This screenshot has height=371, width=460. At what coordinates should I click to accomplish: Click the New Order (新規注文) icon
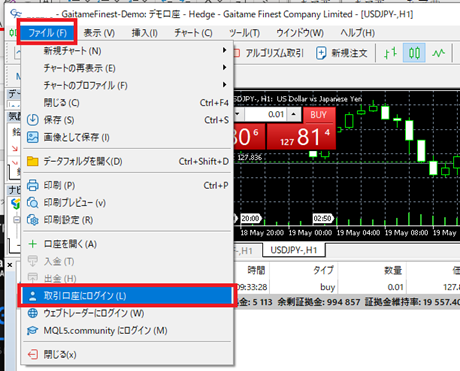point(321,53)
